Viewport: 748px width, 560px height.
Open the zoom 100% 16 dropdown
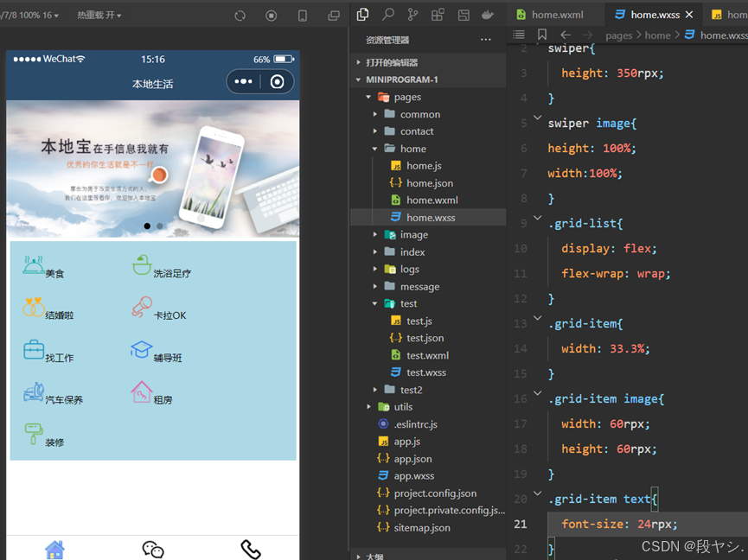[29, 16]
